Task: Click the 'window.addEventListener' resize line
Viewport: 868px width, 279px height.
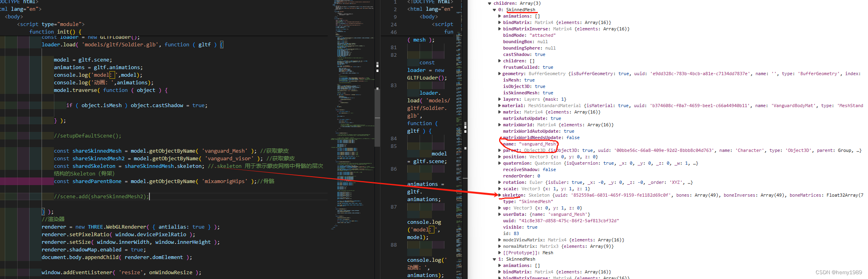Action: coord(121,272)
